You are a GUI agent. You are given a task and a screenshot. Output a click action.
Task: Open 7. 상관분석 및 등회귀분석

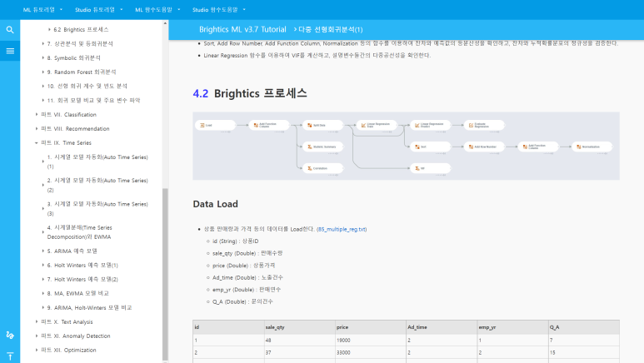(x=80, y=43)
